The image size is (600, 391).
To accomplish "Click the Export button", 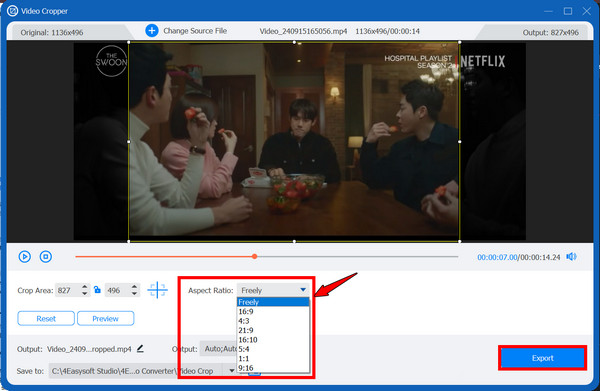I will tap(543, 358).
